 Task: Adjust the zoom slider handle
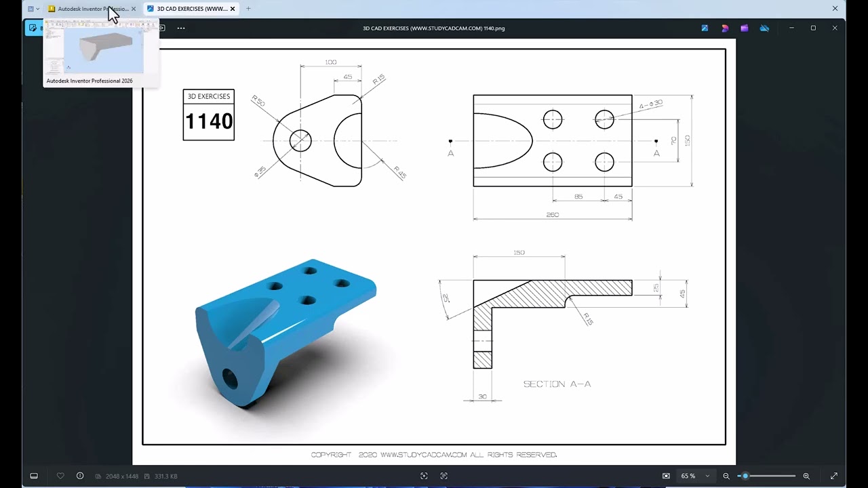[745, 476]
